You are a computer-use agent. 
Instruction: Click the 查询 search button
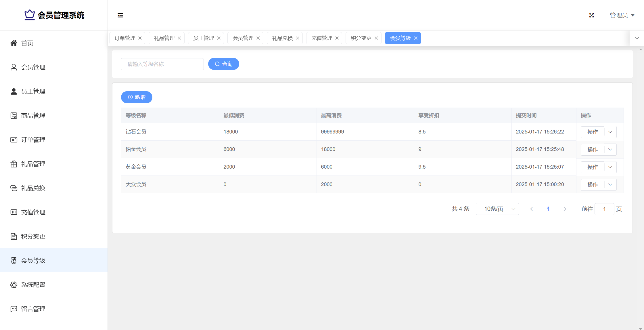click(223, 64)
